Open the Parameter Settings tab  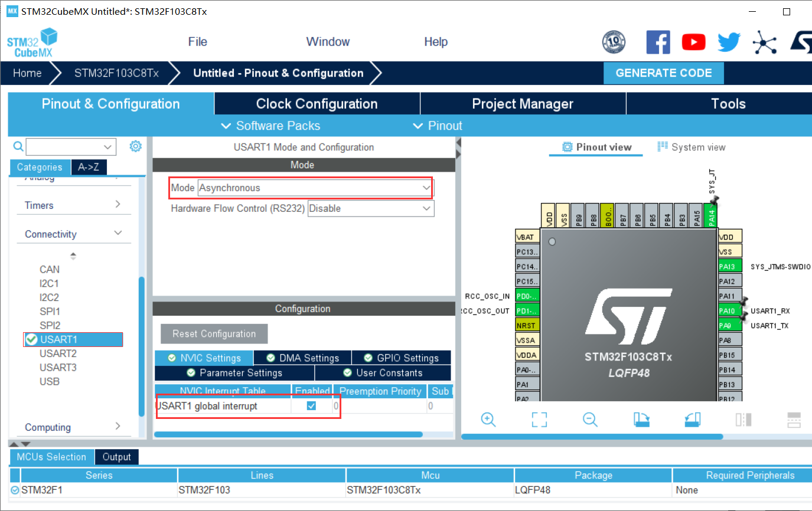click(x=234, y=373)
